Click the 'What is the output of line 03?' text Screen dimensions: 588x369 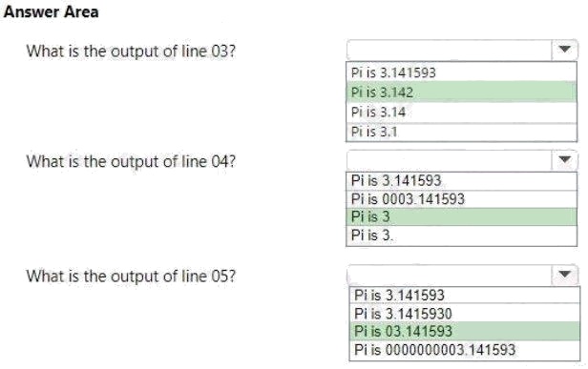(x=131, y=51)
